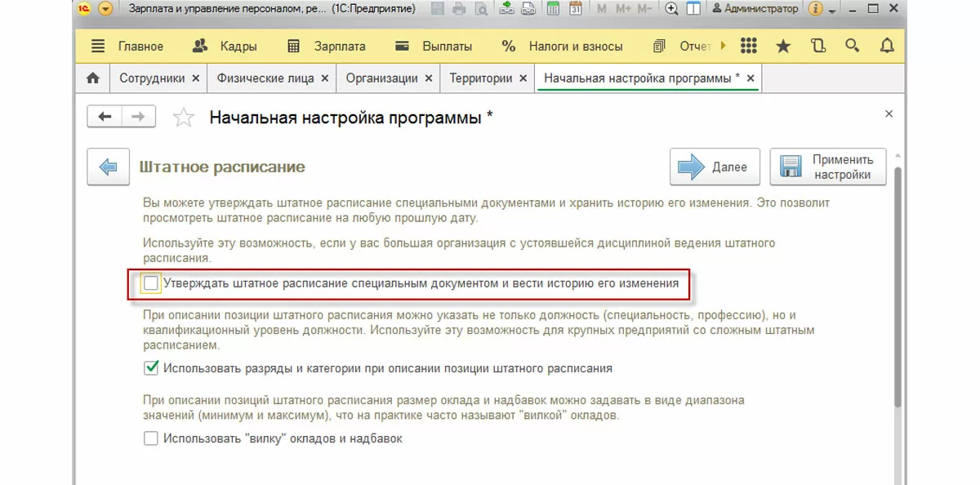Screen dimensions: 980x485
Task: Click the Go to link icon
Action: [528, 9]
